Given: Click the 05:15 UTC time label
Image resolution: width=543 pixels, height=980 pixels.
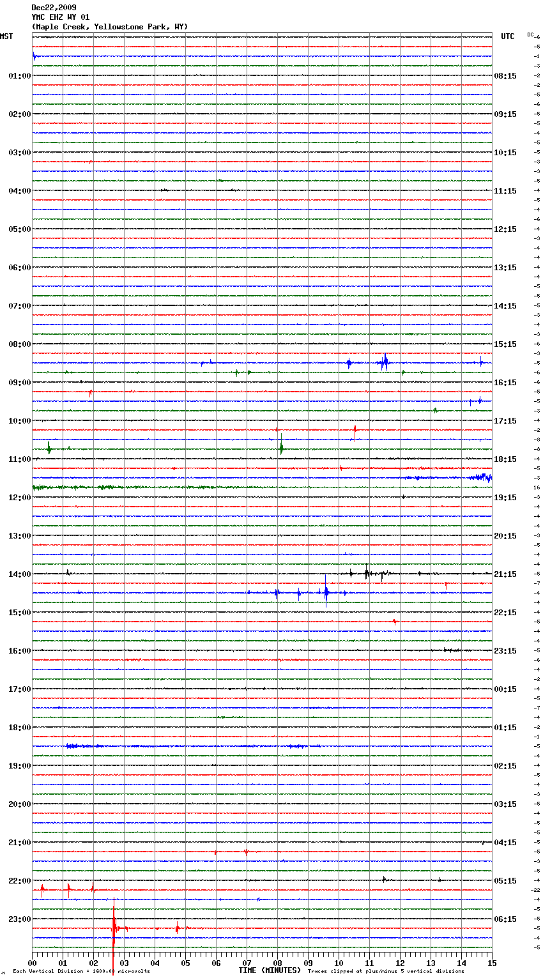Looking at the screenshot, I should pyautogui.click(x=505, y=881).
